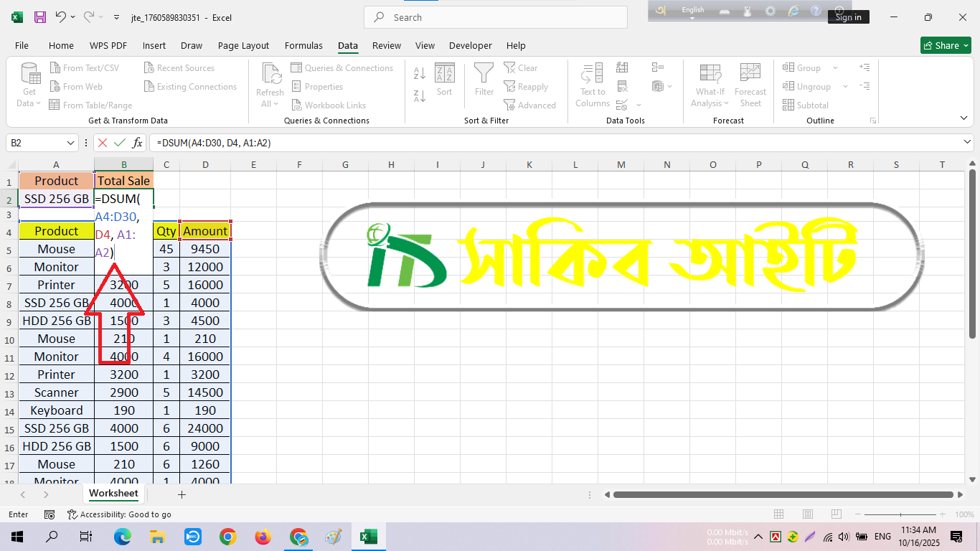The image size is (980, 551).
Task: Confirm the formula with the Enter checkmark
Action: click(x=120, y=143)
